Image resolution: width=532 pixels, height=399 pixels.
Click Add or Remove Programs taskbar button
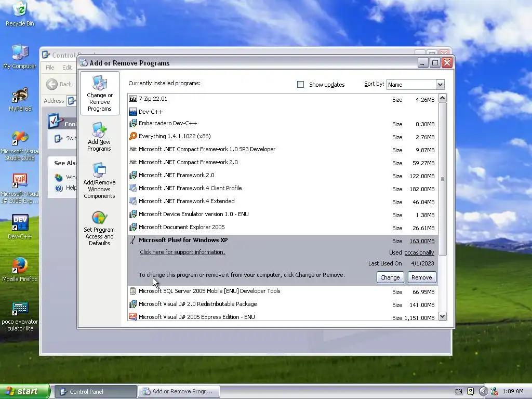coord(179,392)
